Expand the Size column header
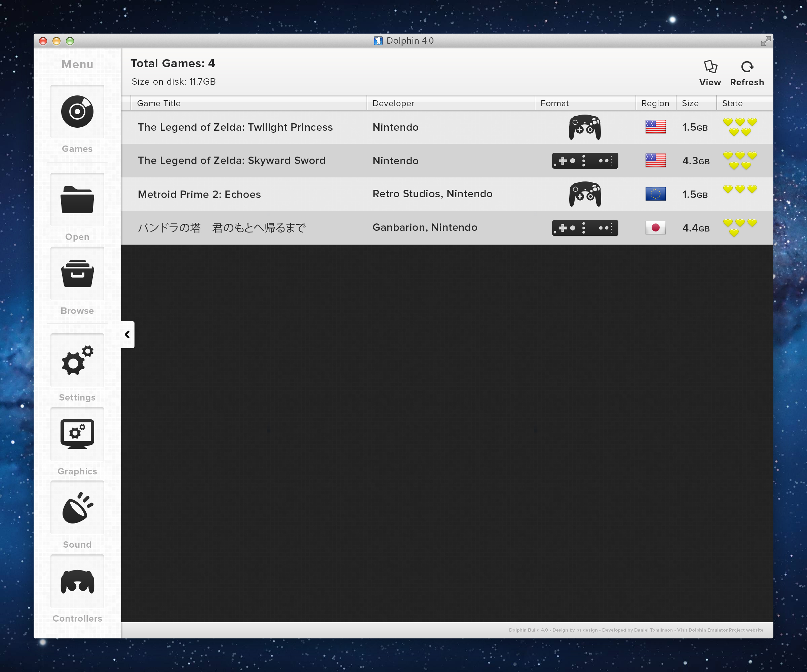The height and width of the screenshot is (672, 807). [693, 102]
